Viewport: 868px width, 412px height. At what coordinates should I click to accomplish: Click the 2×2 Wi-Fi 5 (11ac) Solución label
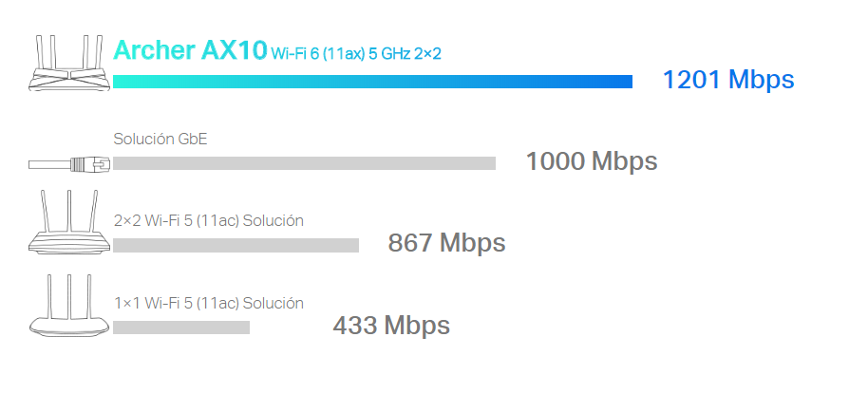pyautogui.click(x=208, y=220)
